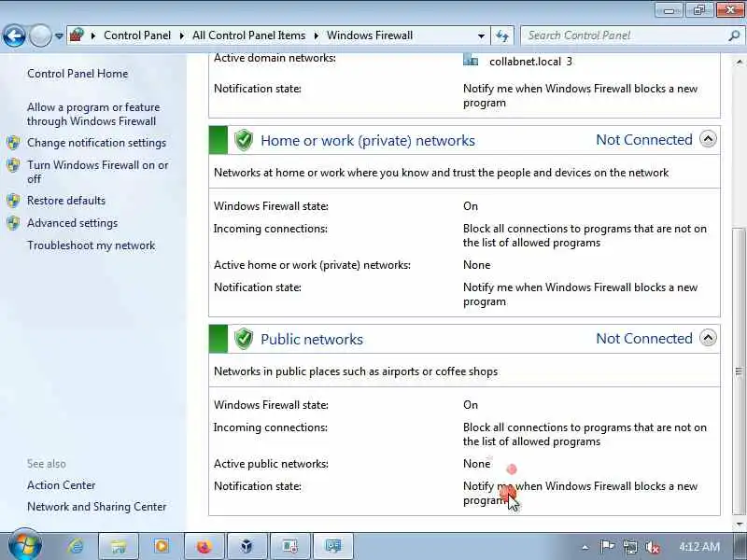
Task: Click the shield icon beside Advanced settings
Action: [13, 223]
